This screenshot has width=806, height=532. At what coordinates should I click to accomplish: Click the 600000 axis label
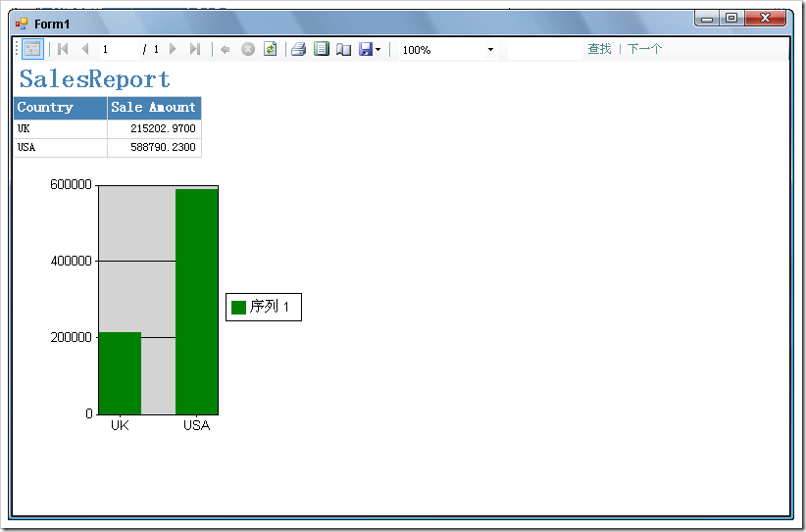pos(71,185)
